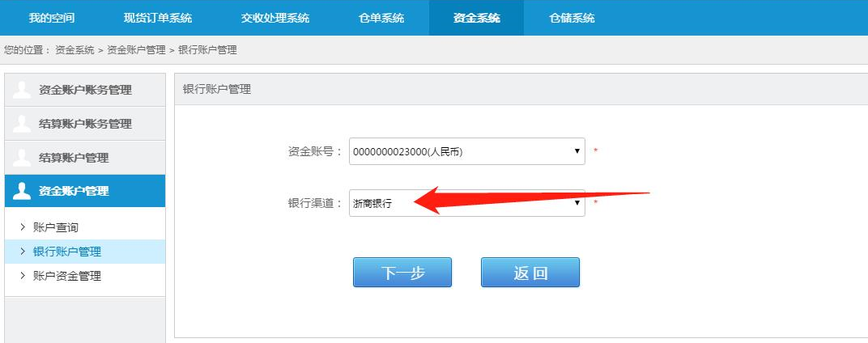Click the 下一步 button
868x343 pixels.
click(402, 272)
